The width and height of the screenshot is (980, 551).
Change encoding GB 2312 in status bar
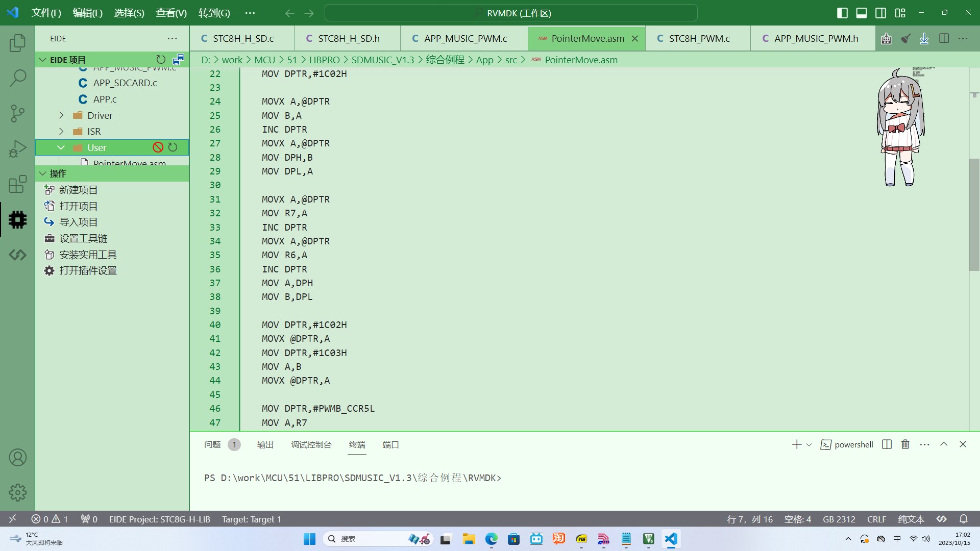[839, 519]
